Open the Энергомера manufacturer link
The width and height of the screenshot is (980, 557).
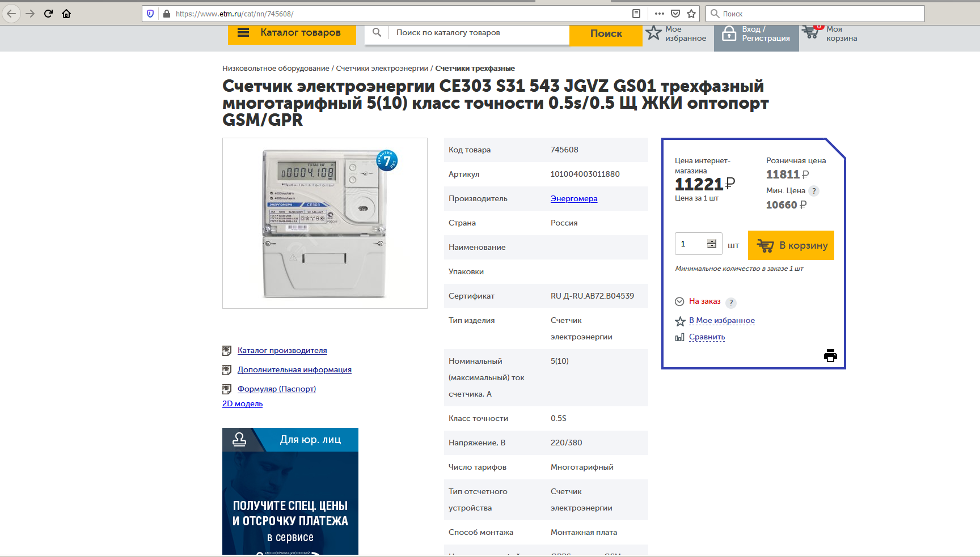click(x=573, y=198)
